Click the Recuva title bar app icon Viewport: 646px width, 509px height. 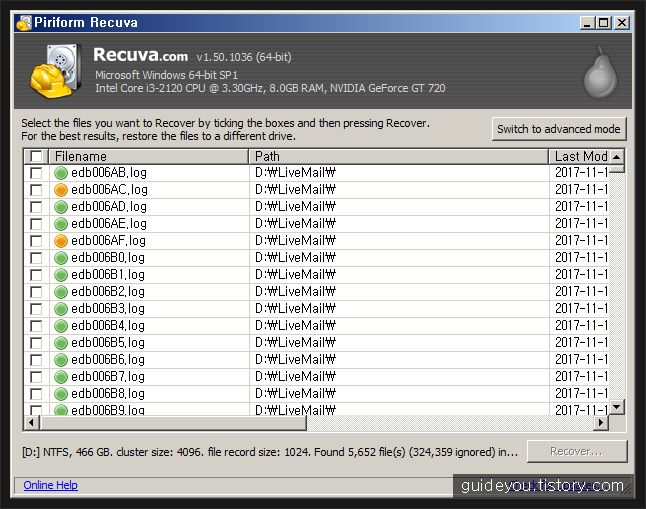coord(23,23)
